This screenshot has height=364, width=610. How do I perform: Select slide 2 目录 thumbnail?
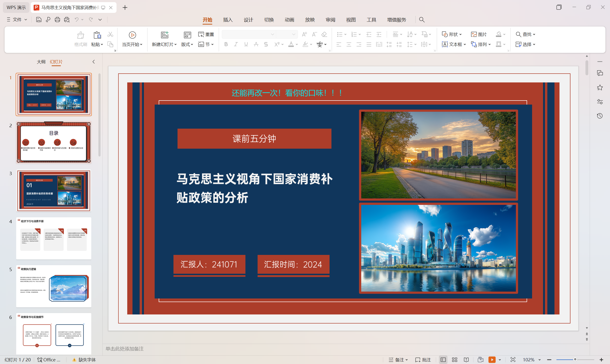coord(54,142)
